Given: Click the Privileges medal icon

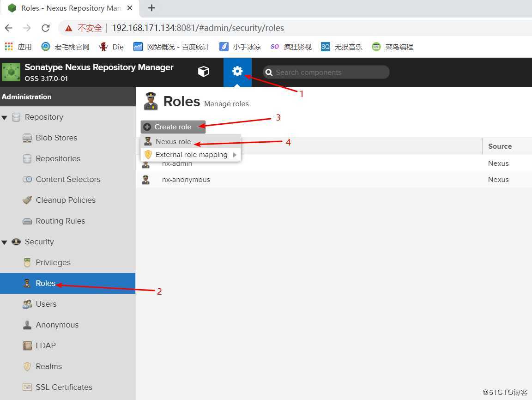Looking at the screenshot, I should click(x=27, y=263).
